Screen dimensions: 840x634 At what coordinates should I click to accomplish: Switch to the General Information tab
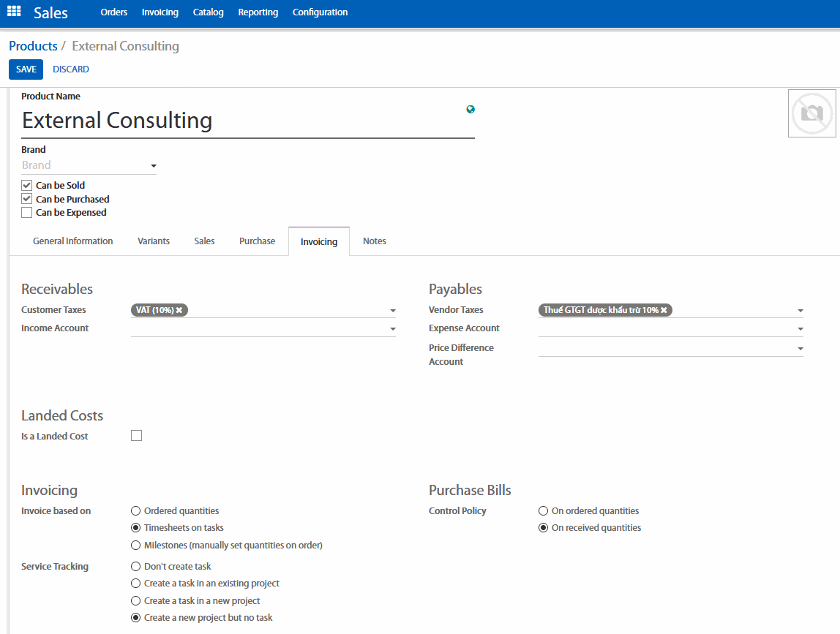click(72, 241)
